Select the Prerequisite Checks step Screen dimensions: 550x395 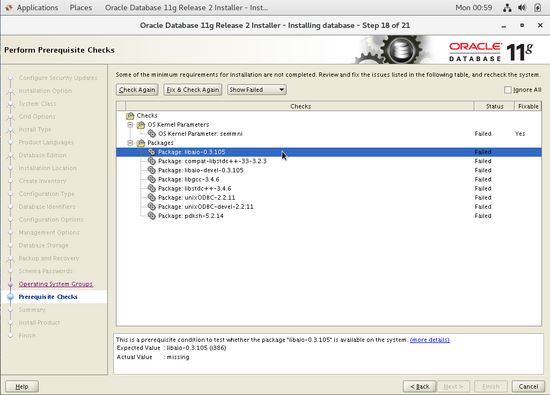pyautogui.click(x=48, y=297)
